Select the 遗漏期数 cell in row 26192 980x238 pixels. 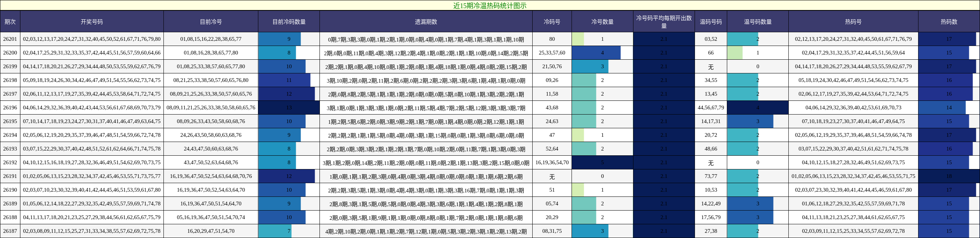pyautogui.click(x=426, y=162)
